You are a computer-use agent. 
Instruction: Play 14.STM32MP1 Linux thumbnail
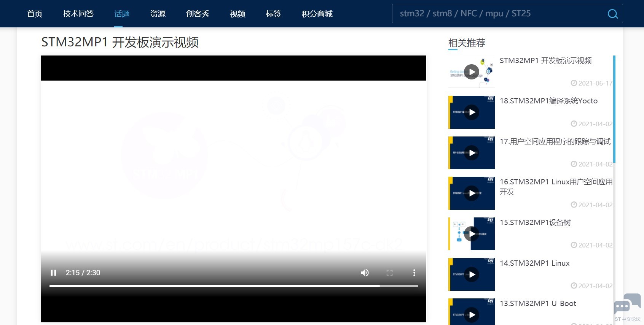(x=472, y=274)
